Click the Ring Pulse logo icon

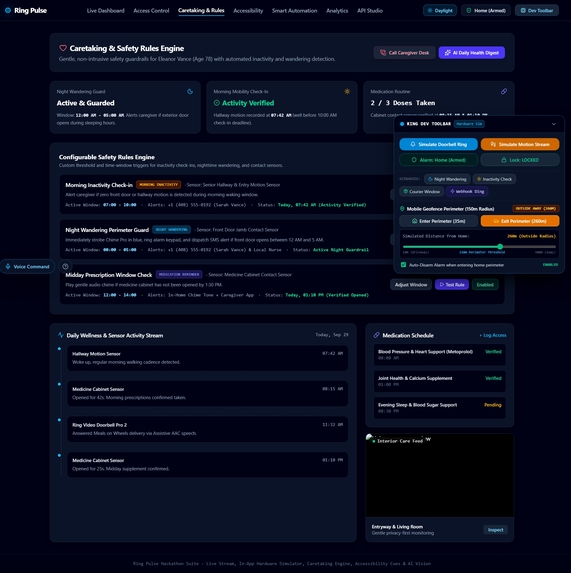(x=8, y=11)
